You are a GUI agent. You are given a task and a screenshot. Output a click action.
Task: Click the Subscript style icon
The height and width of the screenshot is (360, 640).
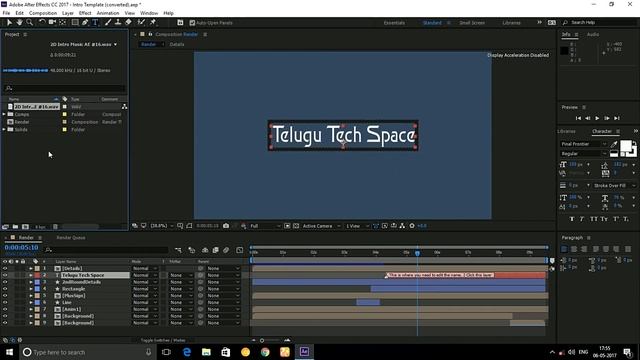626,219
